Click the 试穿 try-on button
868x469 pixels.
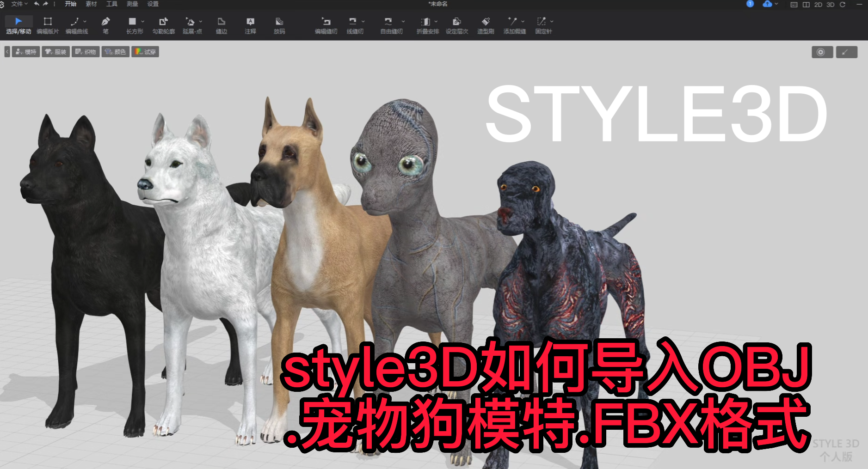tap(145, 52)
